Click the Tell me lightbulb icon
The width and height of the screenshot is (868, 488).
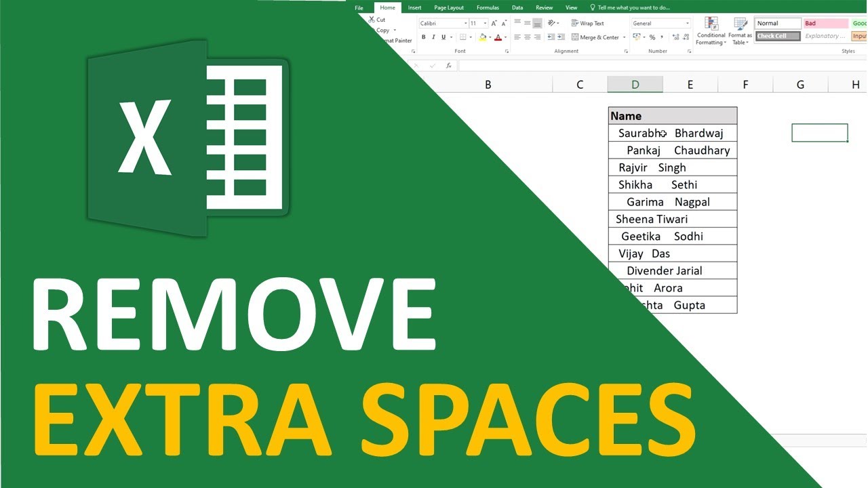click(x=592, y=7)
